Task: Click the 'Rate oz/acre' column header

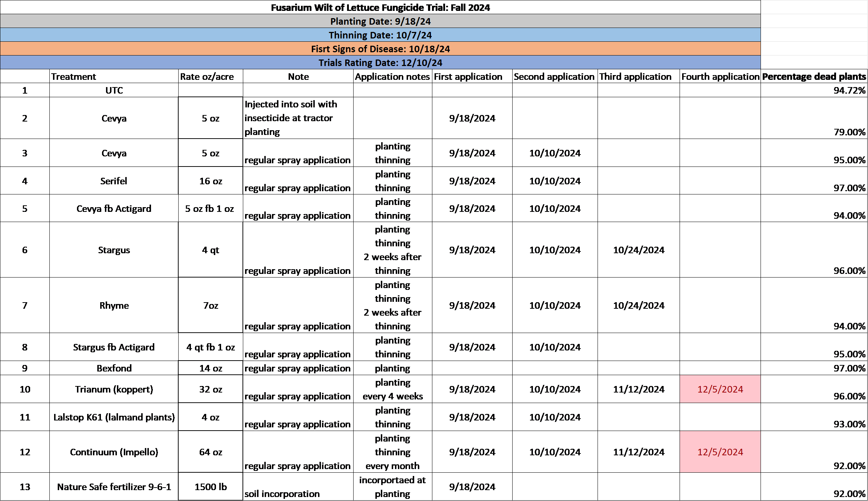Action: pos(211,76)
